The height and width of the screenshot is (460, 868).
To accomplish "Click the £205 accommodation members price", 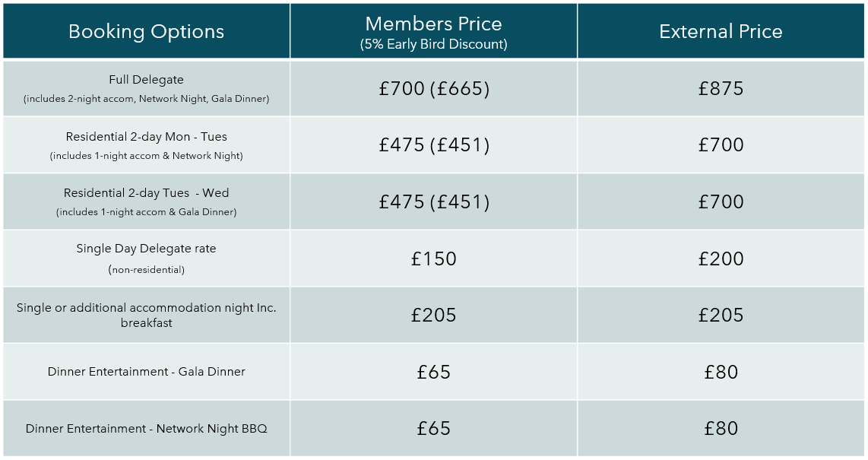I will [434, 316].
